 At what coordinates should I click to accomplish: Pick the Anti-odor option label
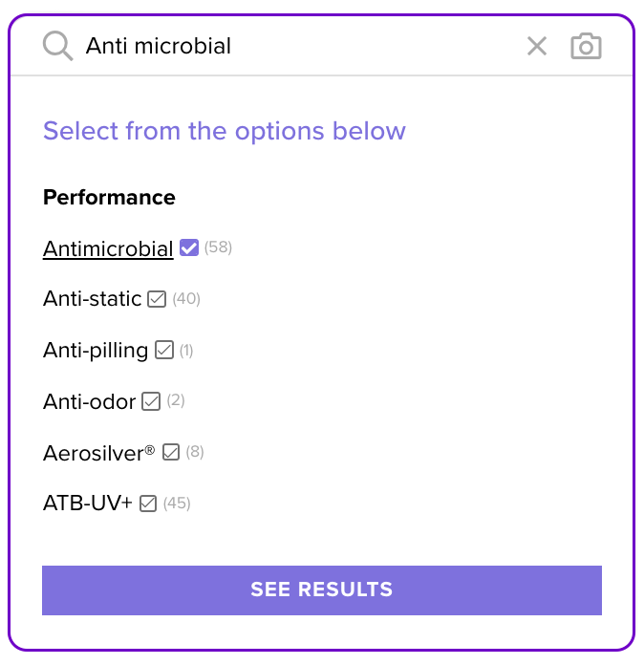(x=89, y=402)
